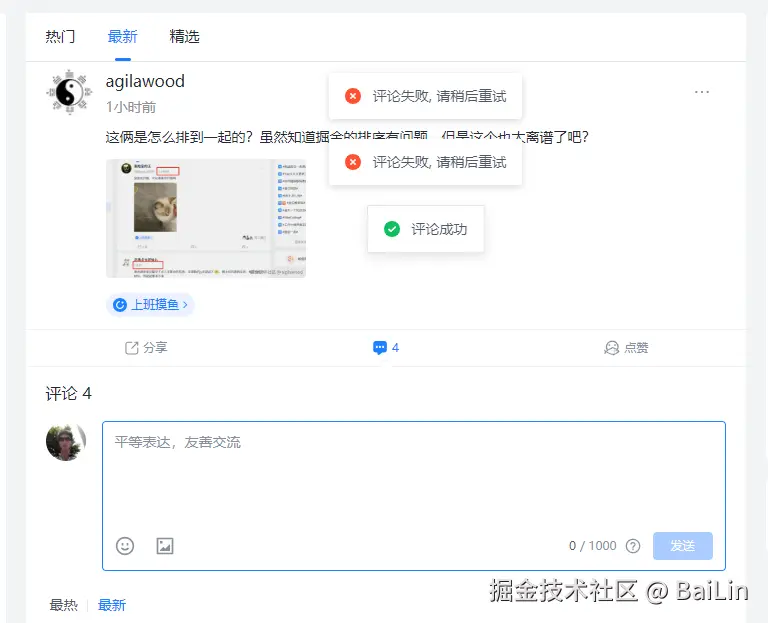This screenshot has height=623, width=768.
Task: Click the character limit help icon
Action: point(632,546)
